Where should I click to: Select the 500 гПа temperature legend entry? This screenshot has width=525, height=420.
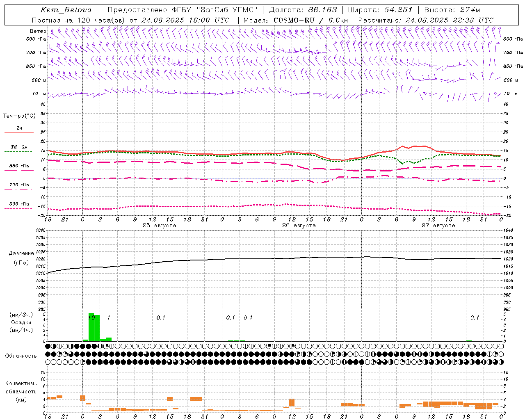[x=19, y=204]
